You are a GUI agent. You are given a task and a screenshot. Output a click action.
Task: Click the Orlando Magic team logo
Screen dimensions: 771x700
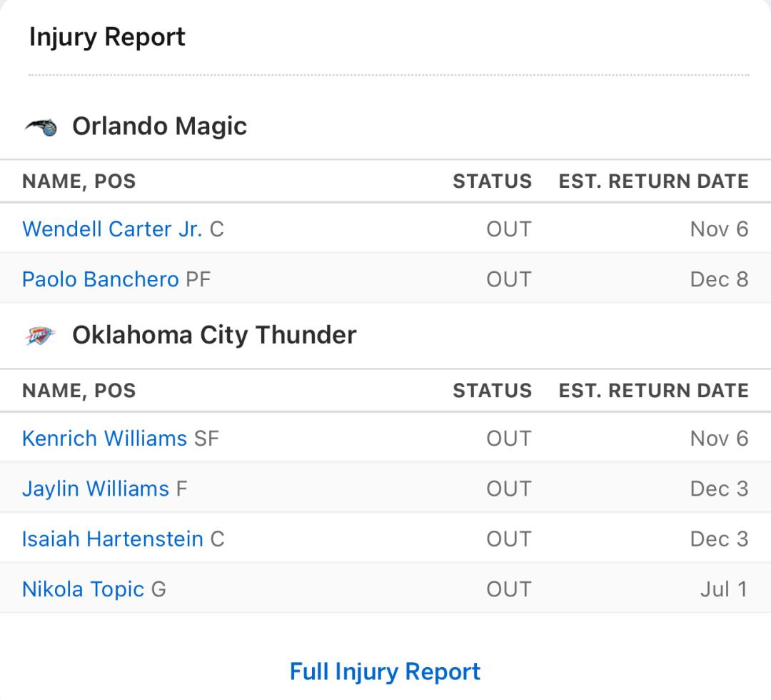coord(41,127)
